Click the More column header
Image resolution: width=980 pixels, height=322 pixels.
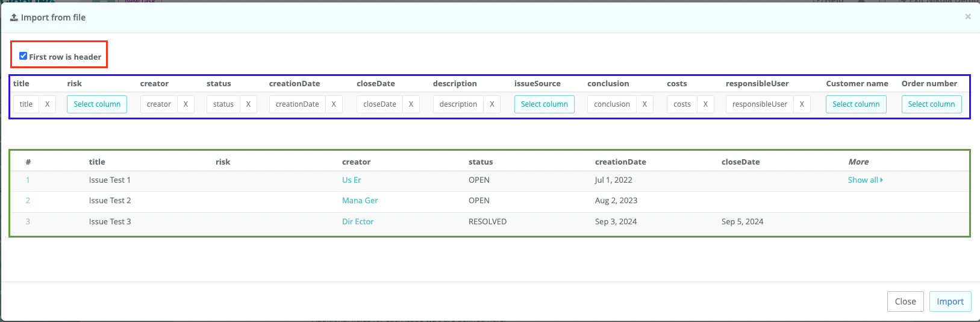click(858, 162)
